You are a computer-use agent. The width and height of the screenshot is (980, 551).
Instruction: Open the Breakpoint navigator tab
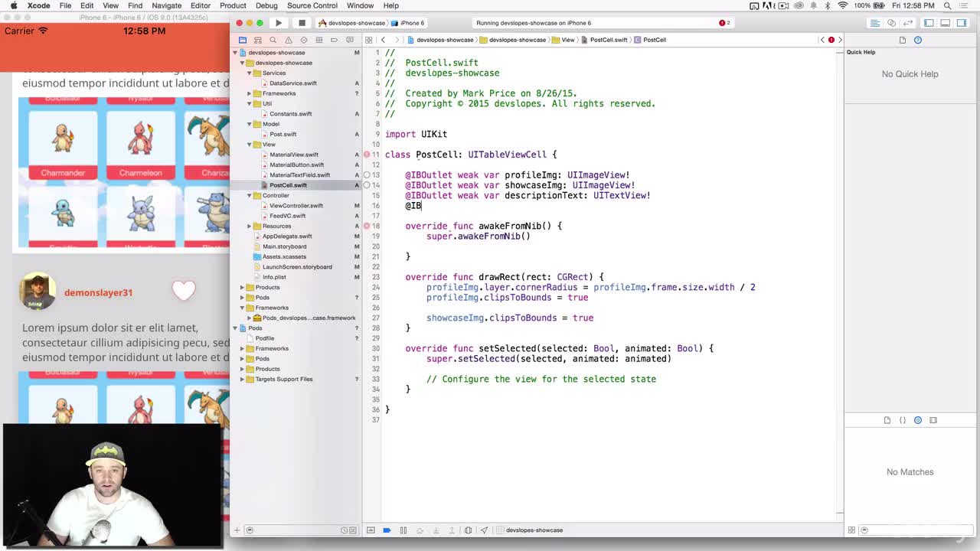(x=335, y=40)
